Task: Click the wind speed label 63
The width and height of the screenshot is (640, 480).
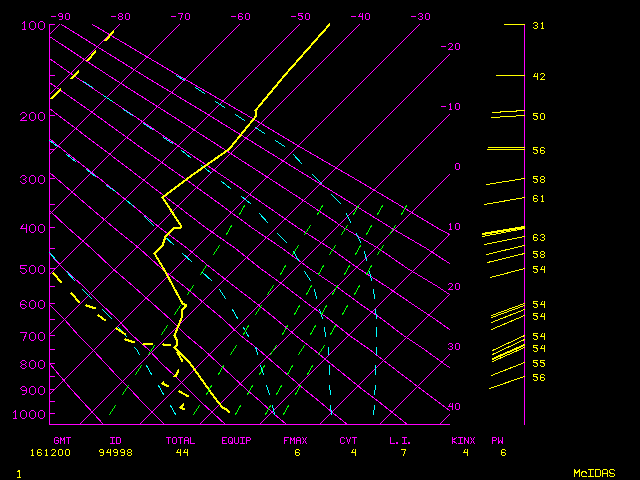Action: (x=538, y=238)
